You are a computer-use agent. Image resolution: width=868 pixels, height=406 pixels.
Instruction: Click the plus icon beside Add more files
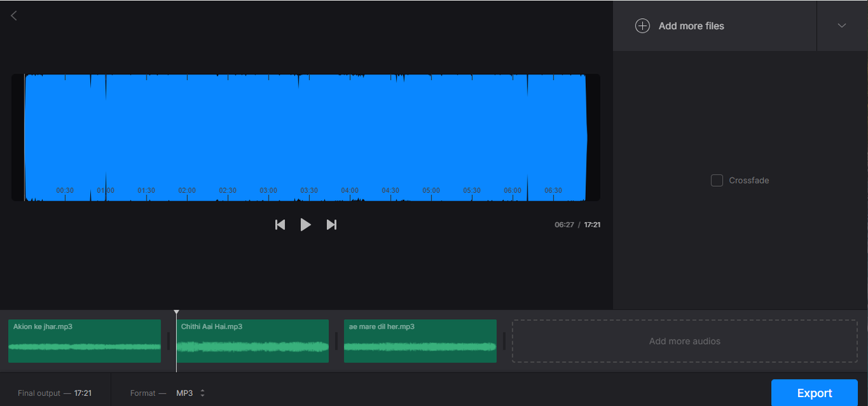[642, 26]
